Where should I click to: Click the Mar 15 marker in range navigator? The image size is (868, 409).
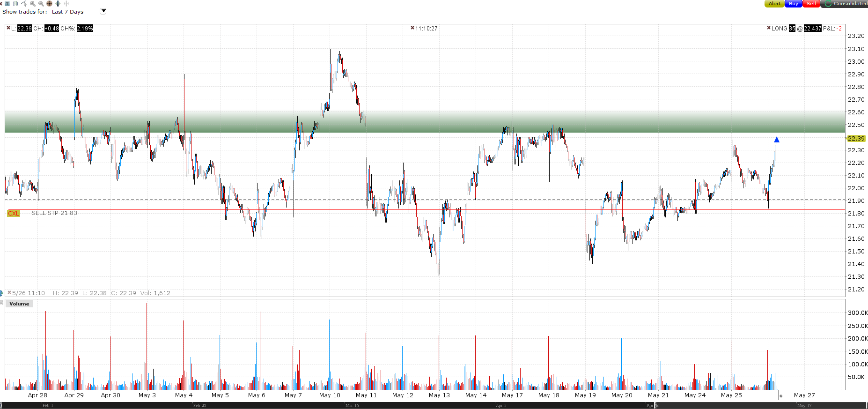(x=352, y=406)
